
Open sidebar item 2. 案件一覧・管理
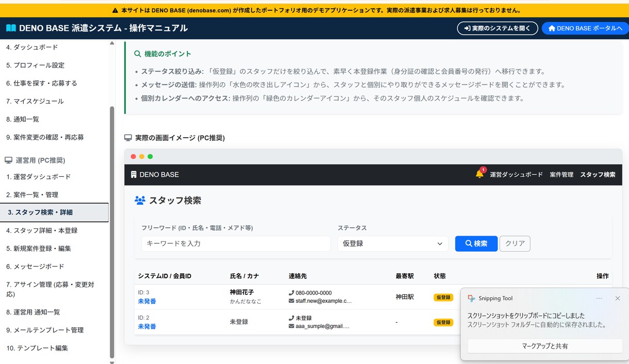pyautogui.click(x=54, y=194)
